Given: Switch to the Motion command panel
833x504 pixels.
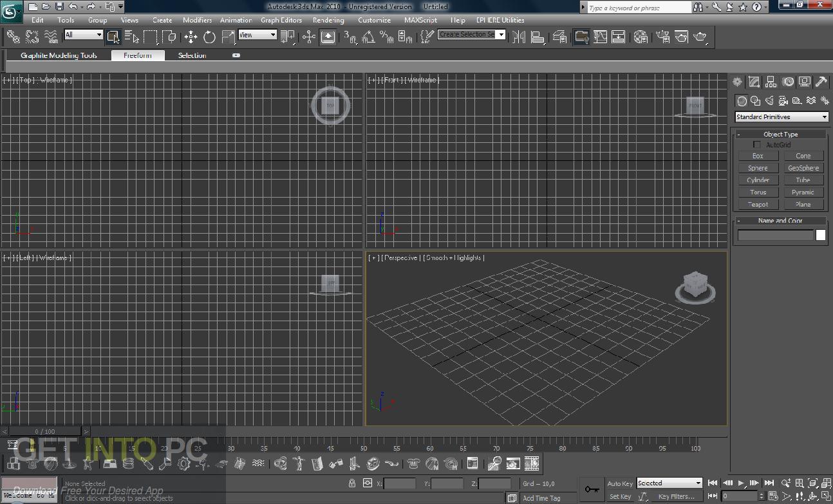Looking at the screenshot, I should point(788,82).
